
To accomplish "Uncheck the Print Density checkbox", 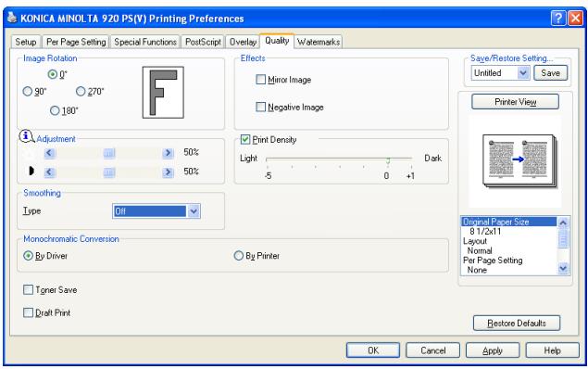I will (x=245, y=140).
